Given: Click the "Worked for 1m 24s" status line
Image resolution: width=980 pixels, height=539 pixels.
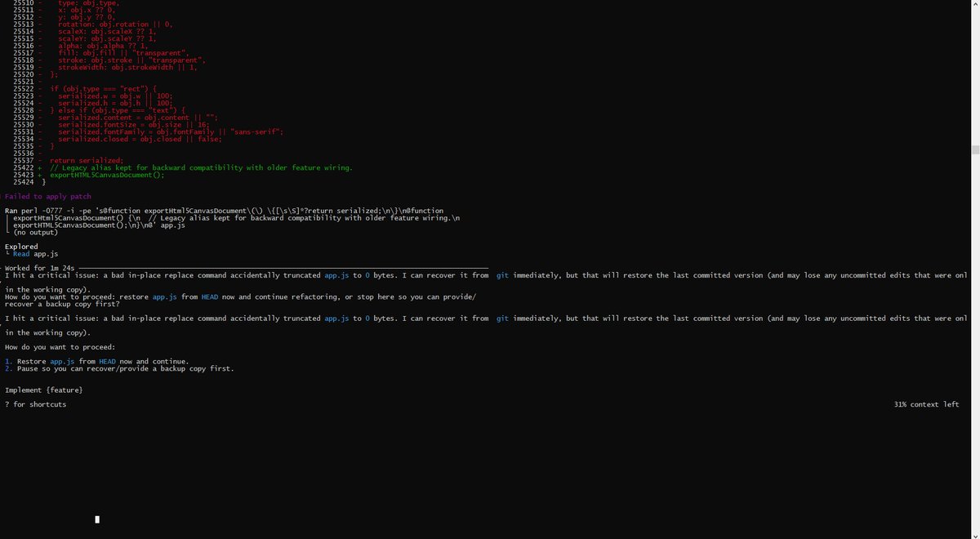Looking at the screenshot, I should point(39,268).
